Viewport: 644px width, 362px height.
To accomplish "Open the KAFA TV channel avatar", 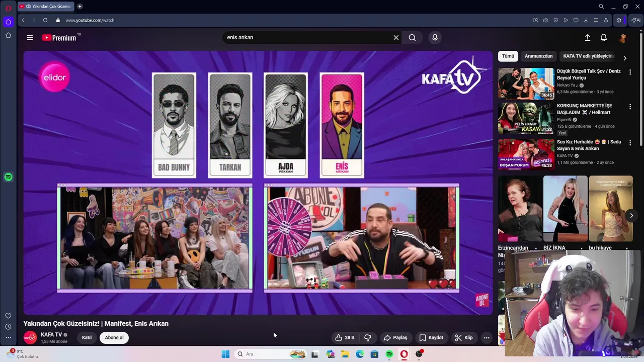I will coord(30,338).
